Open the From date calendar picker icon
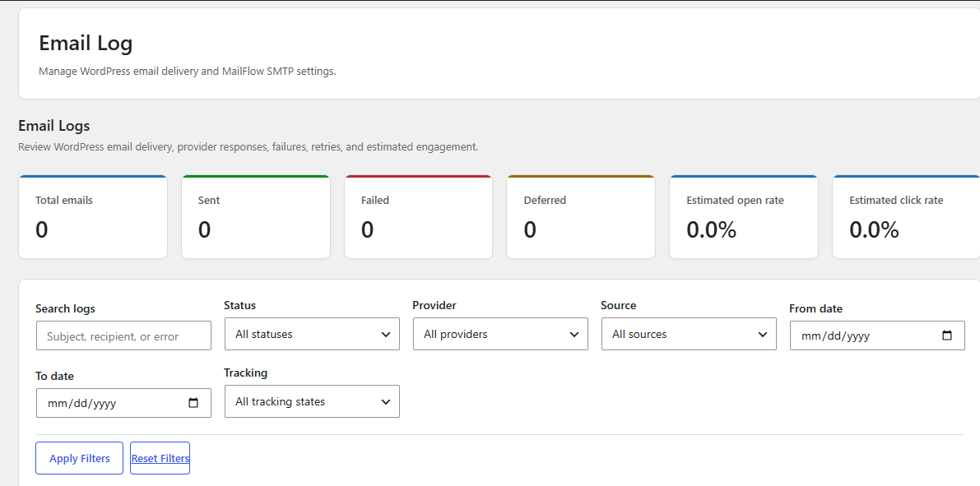Viewport: 980px width, 486px height. coord(947,336)
